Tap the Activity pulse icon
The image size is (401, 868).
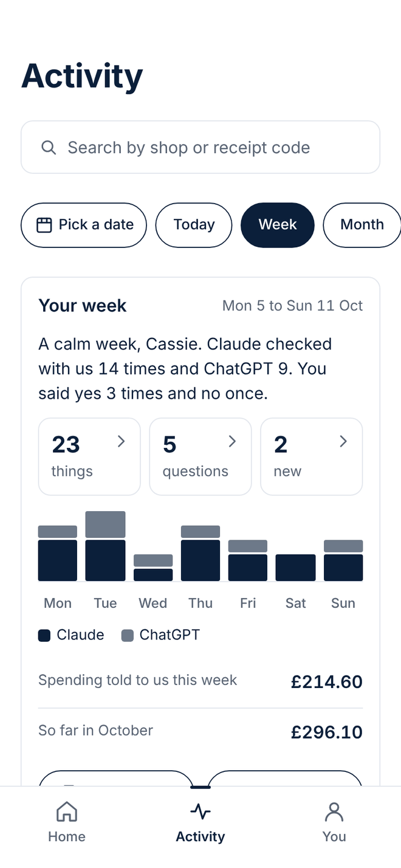pyautogui.click(x=200, y=811)
